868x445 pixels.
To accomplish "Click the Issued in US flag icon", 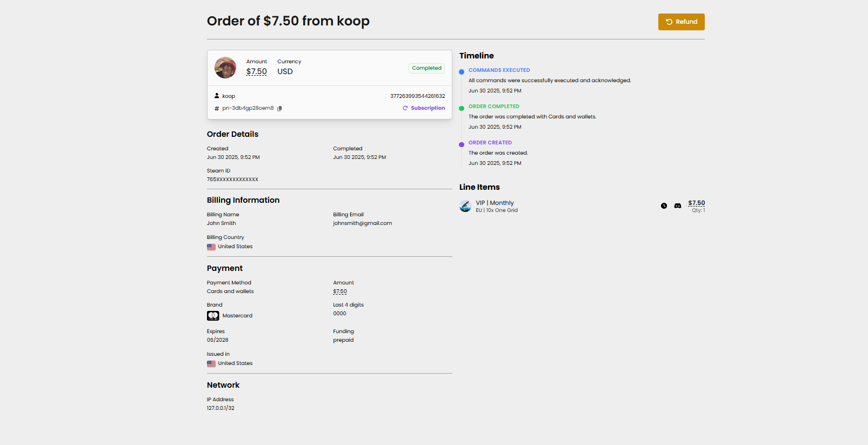I will coord(211,364).
